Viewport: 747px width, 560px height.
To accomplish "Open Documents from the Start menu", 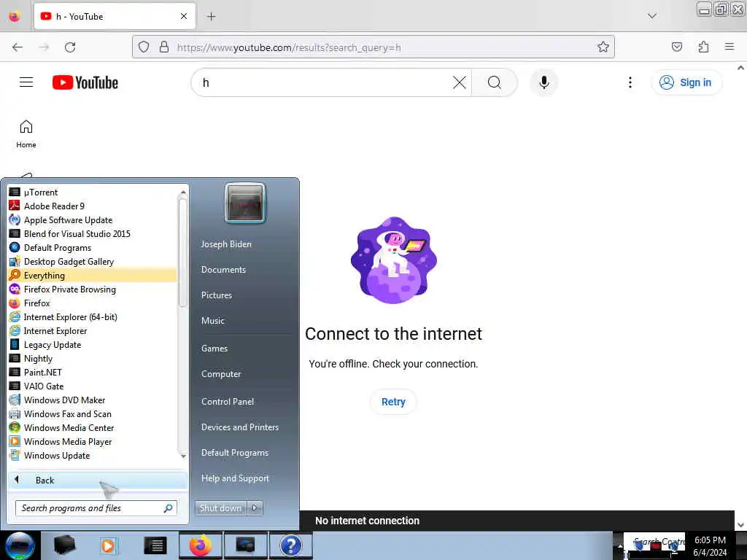I will [x=223, y=270].
